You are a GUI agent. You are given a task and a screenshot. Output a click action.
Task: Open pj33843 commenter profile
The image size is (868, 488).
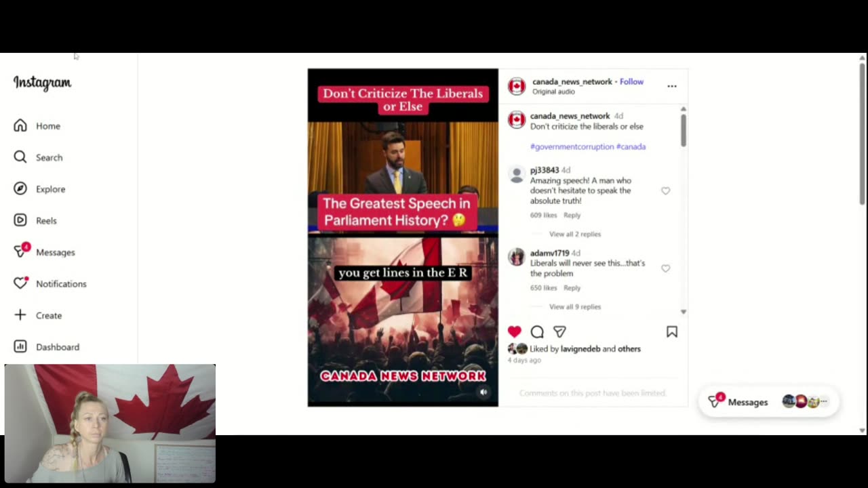[545, 170]
